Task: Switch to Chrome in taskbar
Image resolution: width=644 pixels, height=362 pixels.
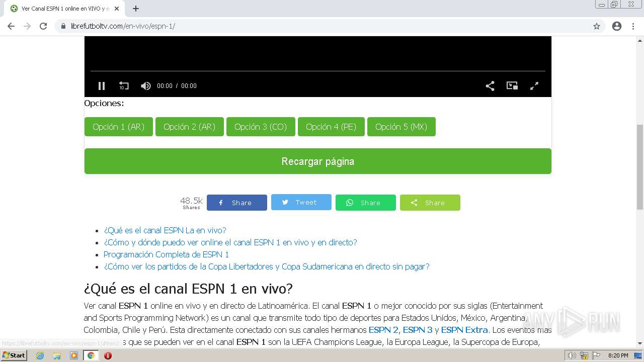Action: (x=91, y=355)
